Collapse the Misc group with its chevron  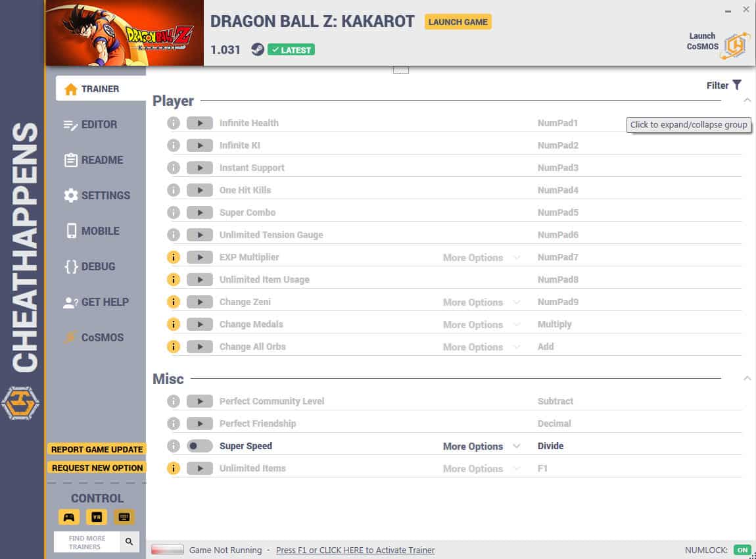747,379
